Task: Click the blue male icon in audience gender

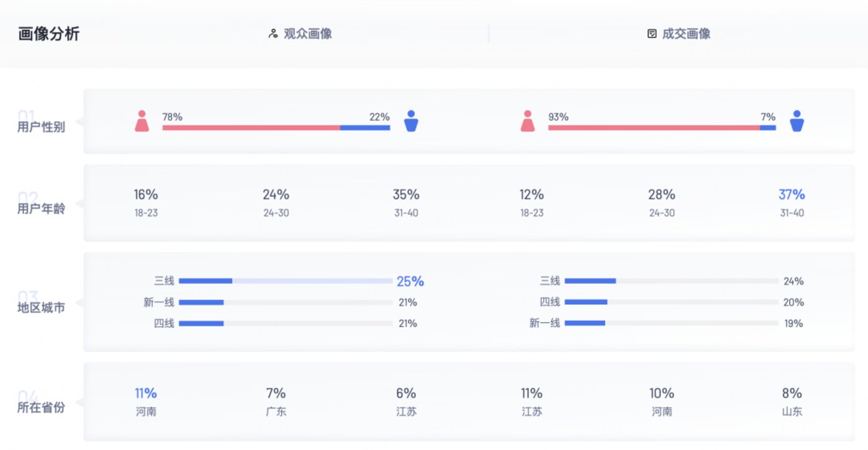Action: 410,121
